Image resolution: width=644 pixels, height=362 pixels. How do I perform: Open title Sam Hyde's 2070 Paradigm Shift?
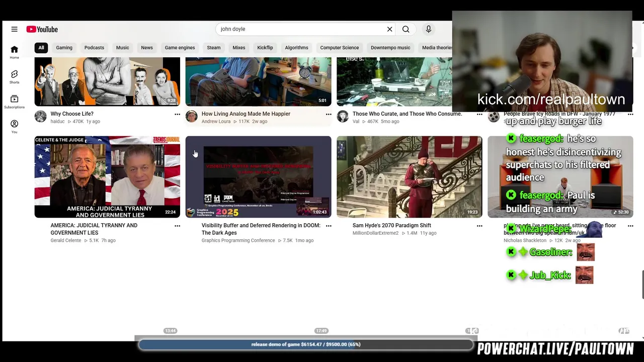tap(391, 226)
